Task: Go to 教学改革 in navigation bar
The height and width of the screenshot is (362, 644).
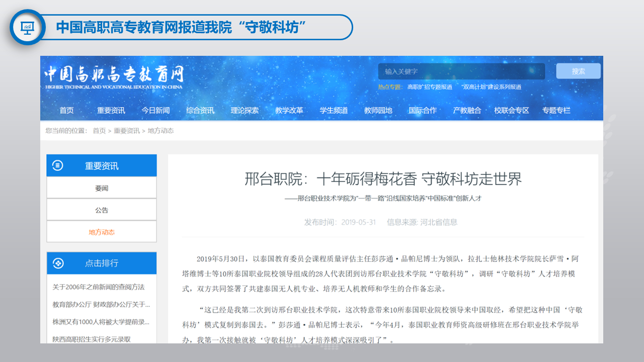Action: [289, 110]
